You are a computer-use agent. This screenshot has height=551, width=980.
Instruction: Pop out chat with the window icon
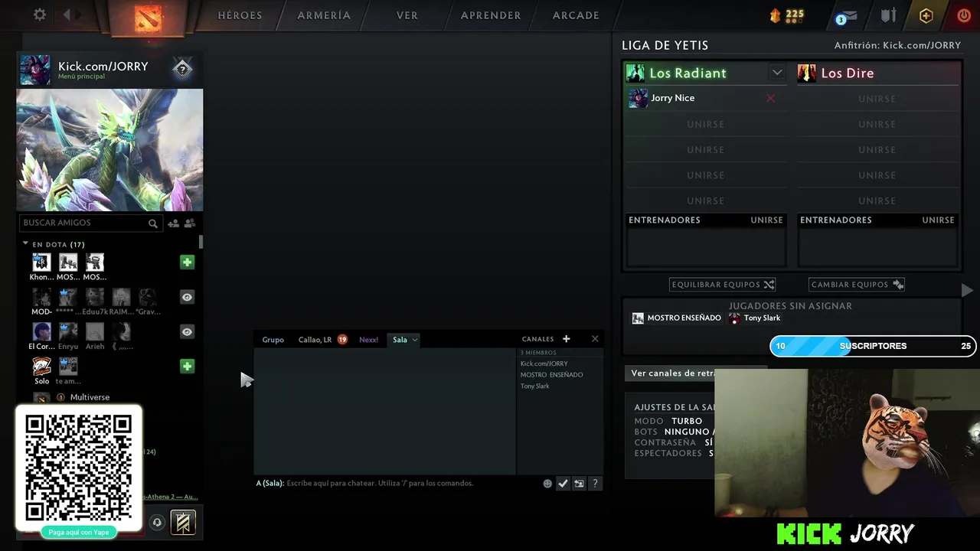[579, 484]
